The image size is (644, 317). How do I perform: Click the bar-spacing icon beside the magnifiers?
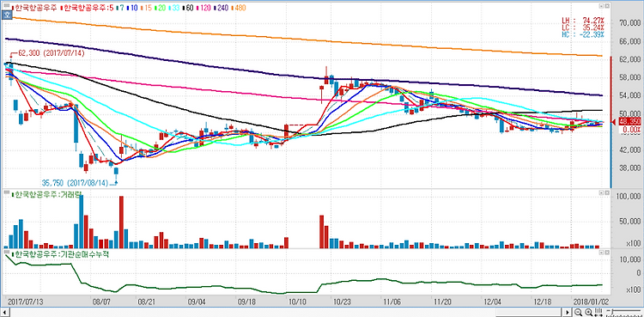click(x=598, y=313)
